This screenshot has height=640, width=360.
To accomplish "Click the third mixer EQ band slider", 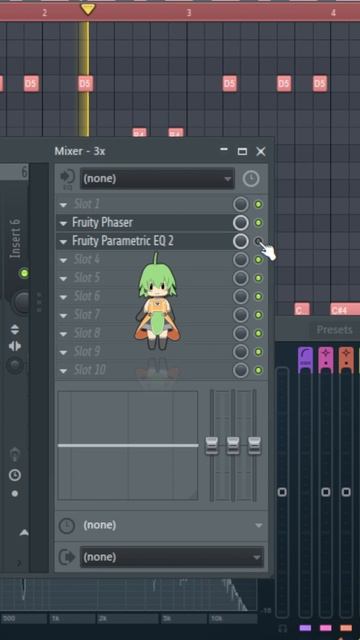I will (x=254, y=446).
